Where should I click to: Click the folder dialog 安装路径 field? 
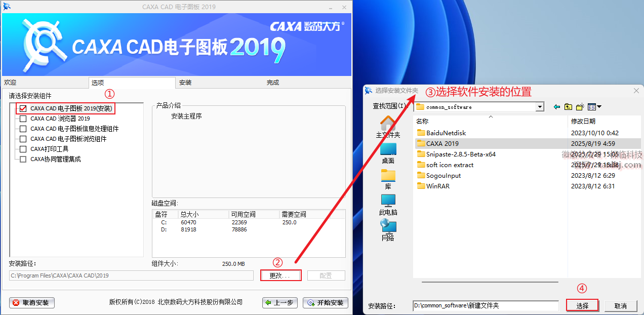pos(487,306)
